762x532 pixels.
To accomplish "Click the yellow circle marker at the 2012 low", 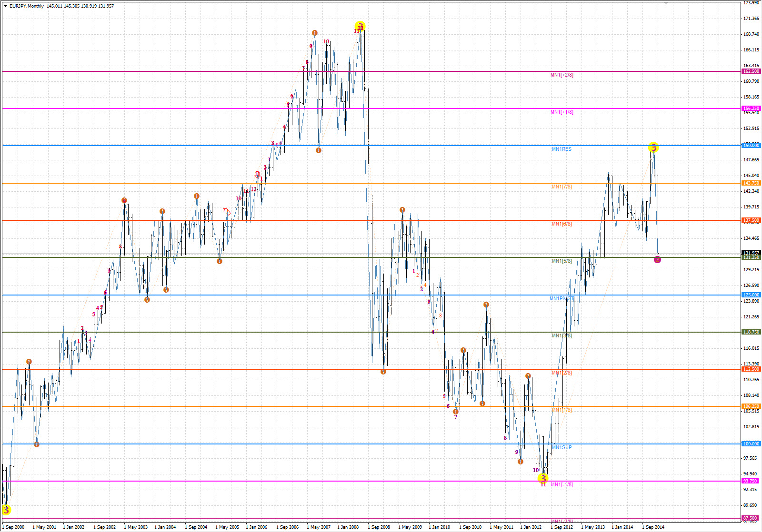I will click(543, 477).
